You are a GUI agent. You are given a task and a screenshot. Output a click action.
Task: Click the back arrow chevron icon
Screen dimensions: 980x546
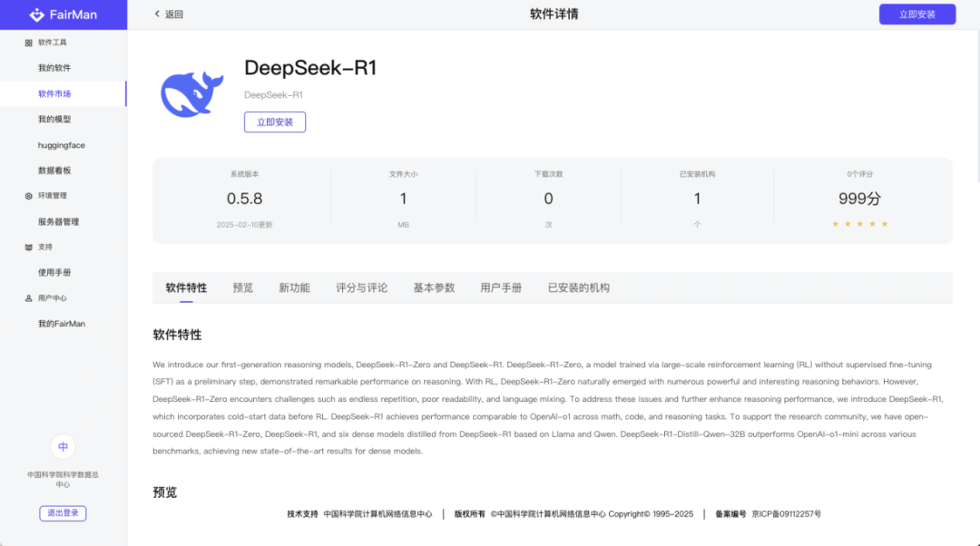(157, 14)
